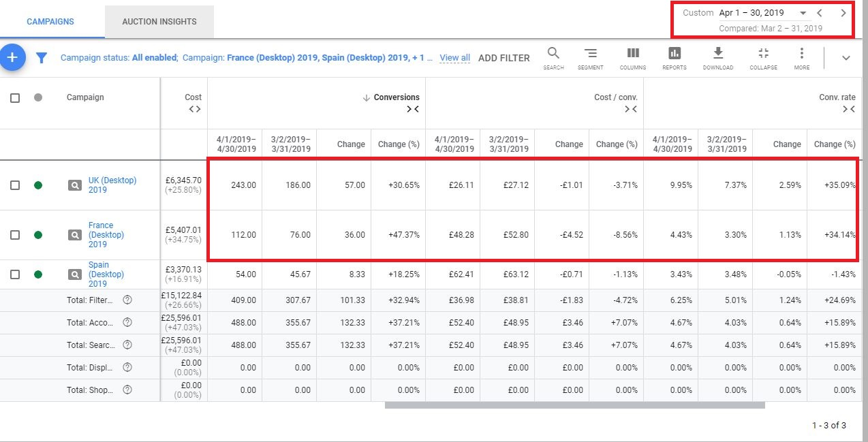Image resolution: width=868 pixels, height=442 pixels.
Task: Expand the Cost column comparison arrows
Action: click(x=195, y=109)
